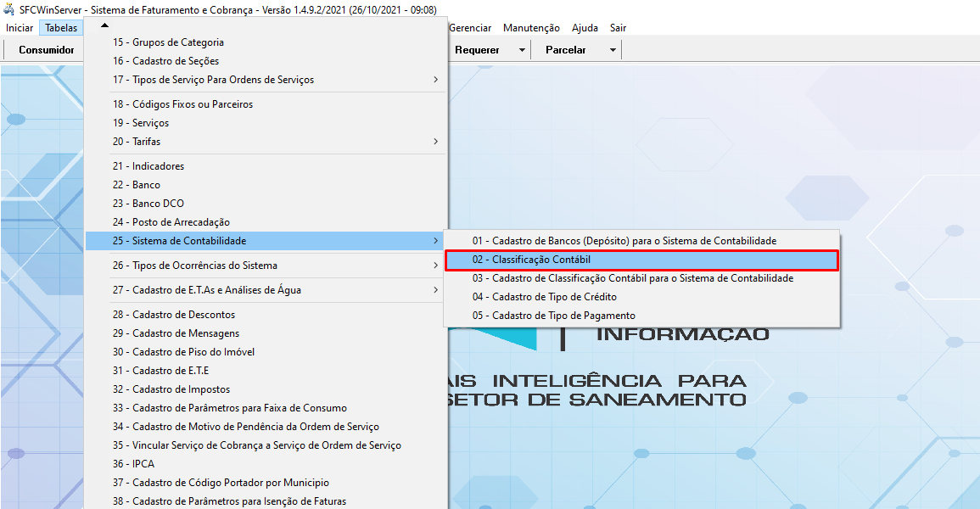Choose 36 - IPCA from the list
Screen dimensions: 980x509
133,464
